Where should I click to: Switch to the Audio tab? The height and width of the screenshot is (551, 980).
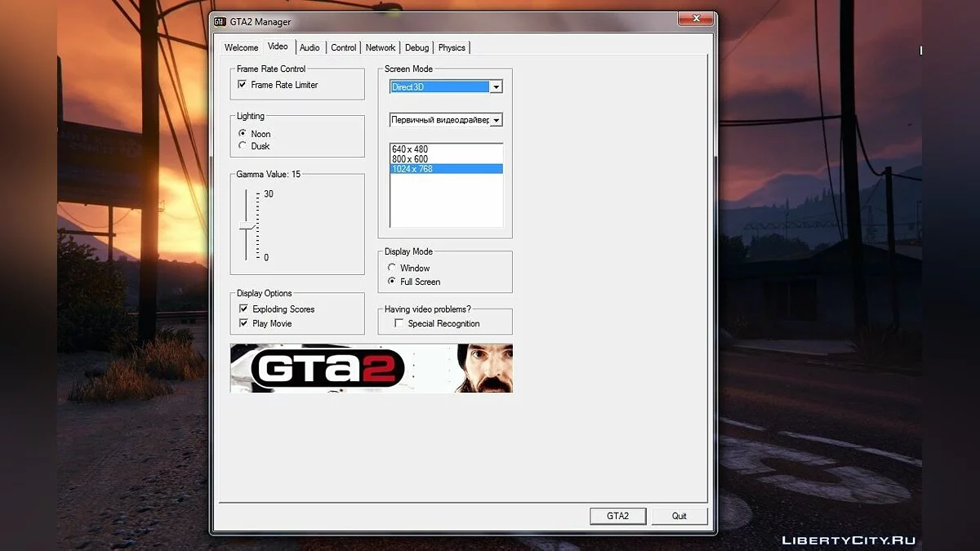310,48
